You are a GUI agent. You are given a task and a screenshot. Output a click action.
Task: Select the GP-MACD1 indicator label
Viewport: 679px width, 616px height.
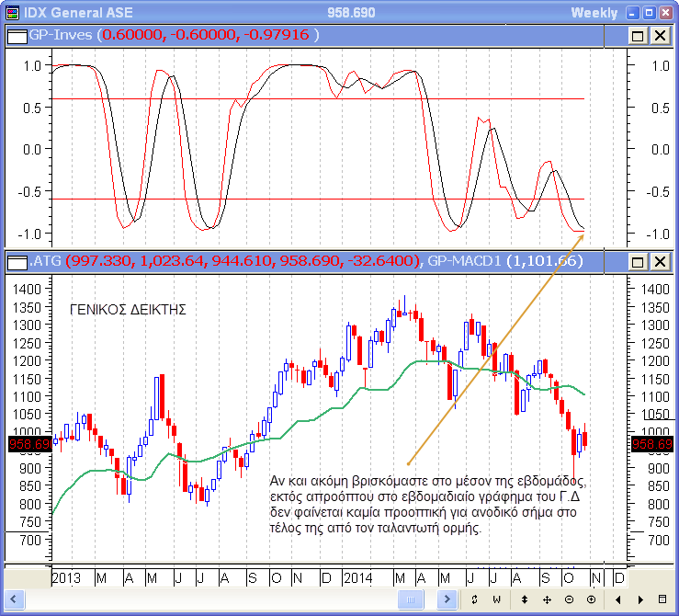click(x=465, y=261)
